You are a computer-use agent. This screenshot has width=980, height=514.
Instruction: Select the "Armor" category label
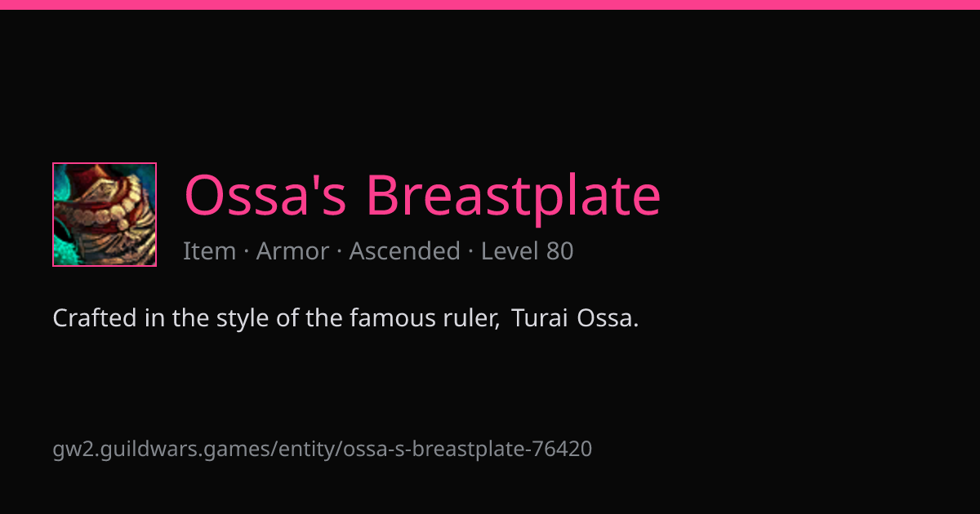tap(292, 251)
